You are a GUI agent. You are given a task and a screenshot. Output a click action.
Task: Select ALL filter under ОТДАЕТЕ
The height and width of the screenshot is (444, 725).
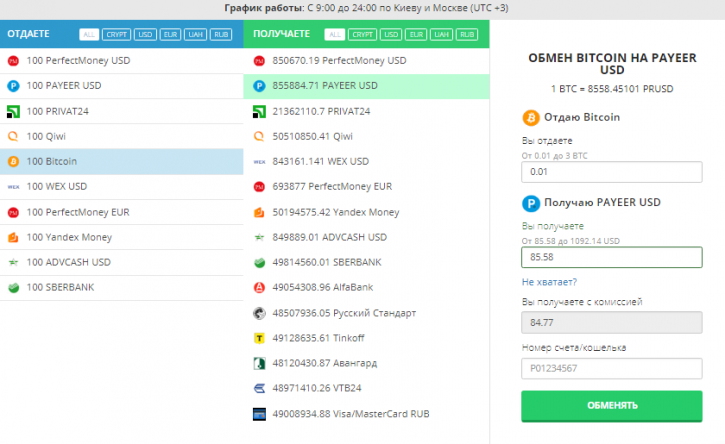pyautogui.click(x=89, y=35)
